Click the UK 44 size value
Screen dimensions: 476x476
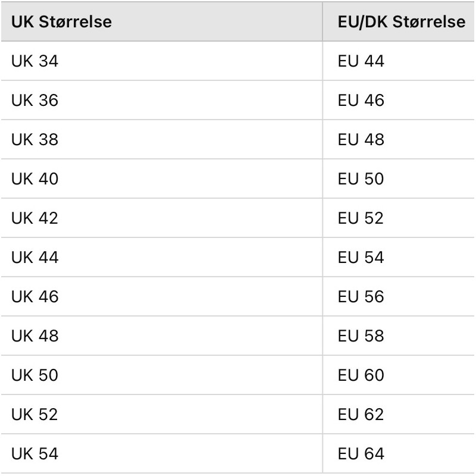pos(162,257)
